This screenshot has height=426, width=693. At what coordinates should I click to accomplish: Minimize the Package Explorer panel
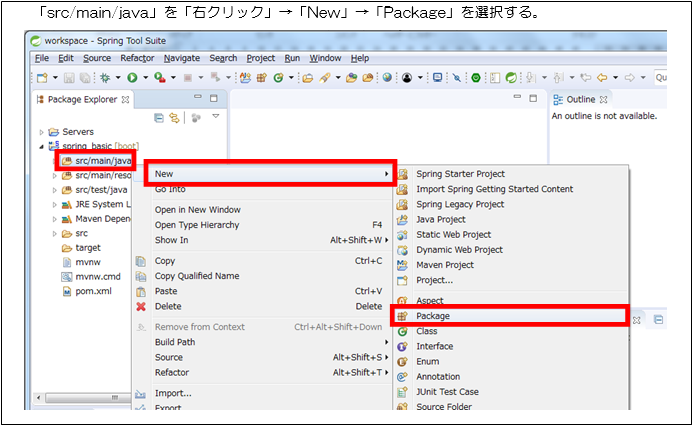click(x=196, y=99)
